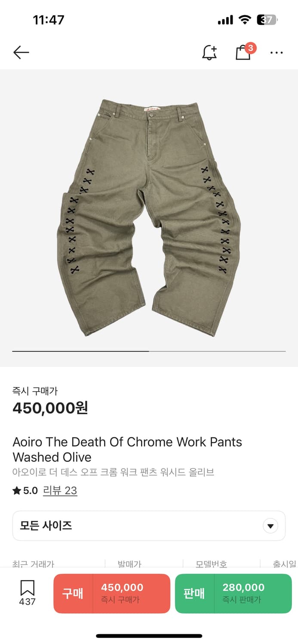Open 리뷰 23 reviews link
298x644 pixels.
click(x=60, y=491)
